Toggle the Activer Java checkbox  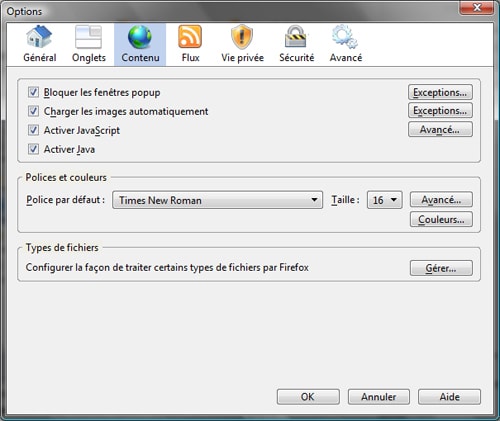[33, 149]
